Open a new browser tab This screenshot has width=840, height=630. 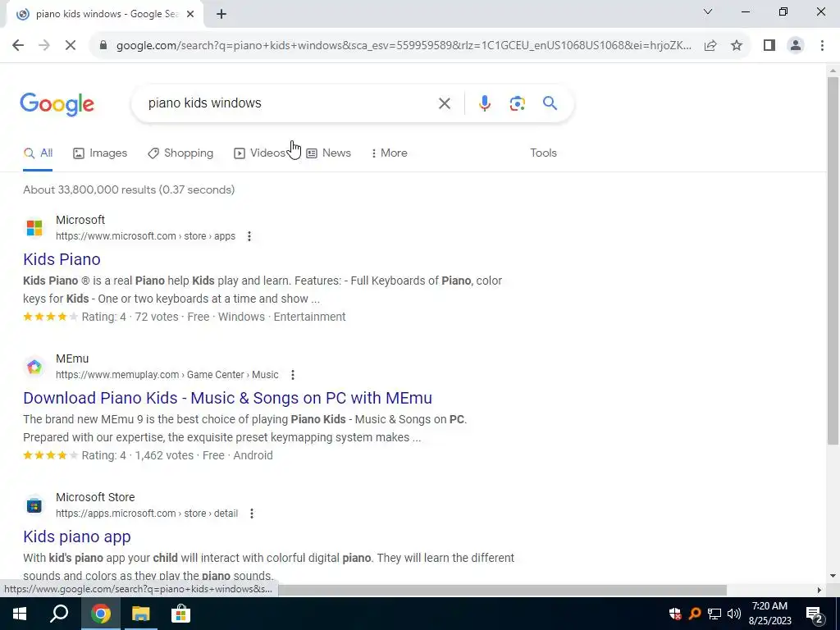221,15
